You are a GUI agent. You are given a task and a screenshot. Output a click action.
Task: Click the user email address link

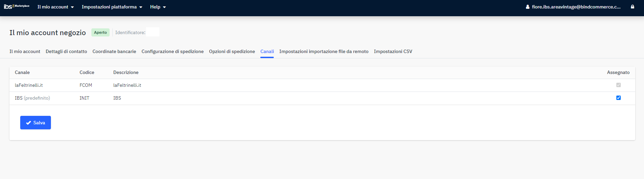576,7
